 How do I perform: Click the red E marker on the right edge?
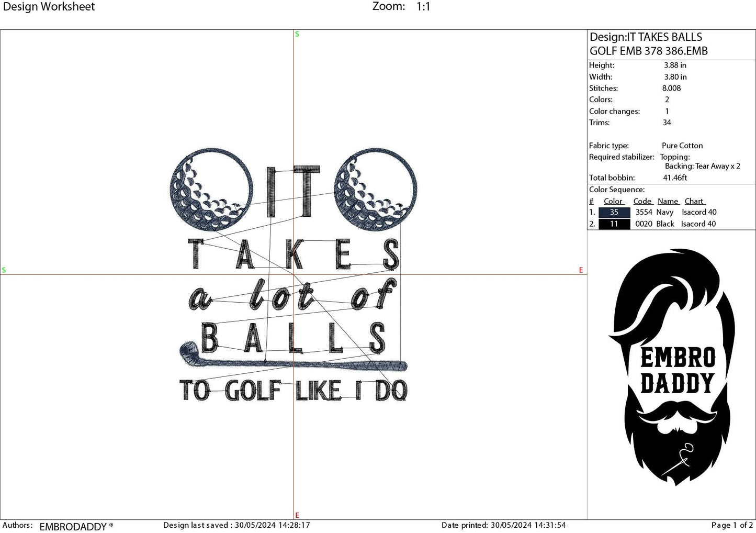coord(581,270)
